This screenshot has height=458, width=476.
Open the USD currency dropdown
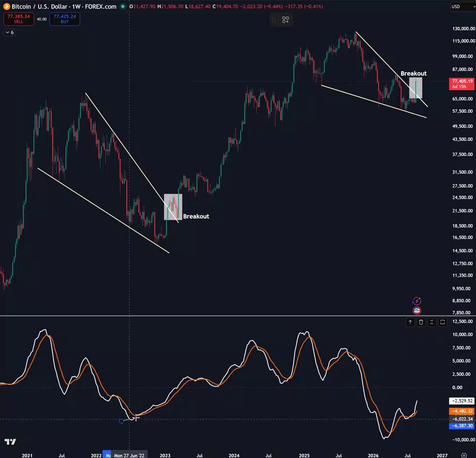click(462, 6)
